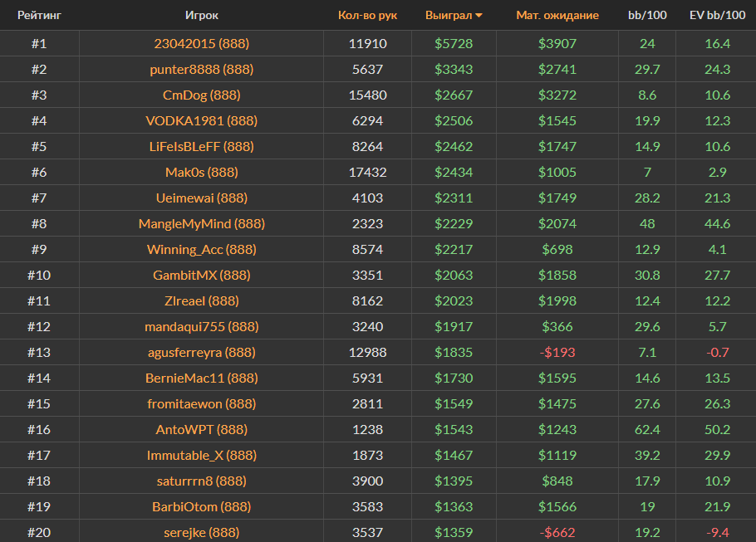Image resolution: width=756 pixels, height=542 pixels.
Task: Click serejke (888) player name
Action: (201, 532)
